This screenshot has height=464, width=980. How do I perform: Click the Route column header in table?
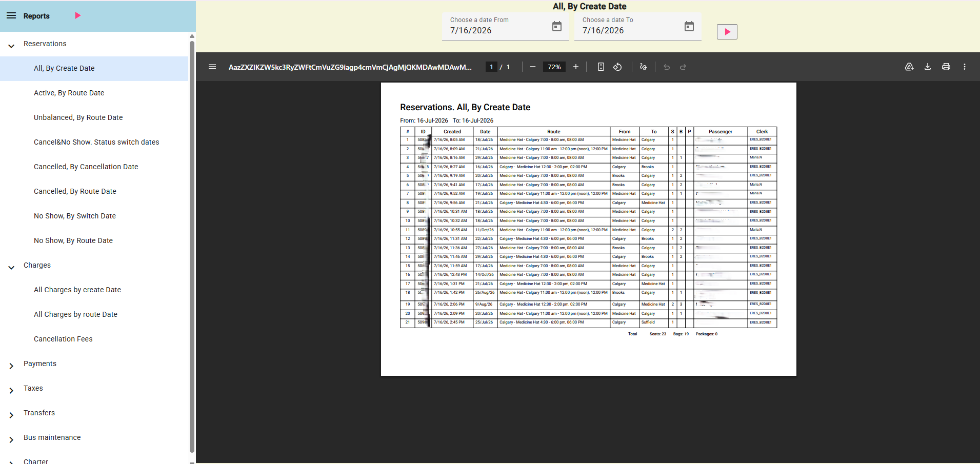pos(553,132)
